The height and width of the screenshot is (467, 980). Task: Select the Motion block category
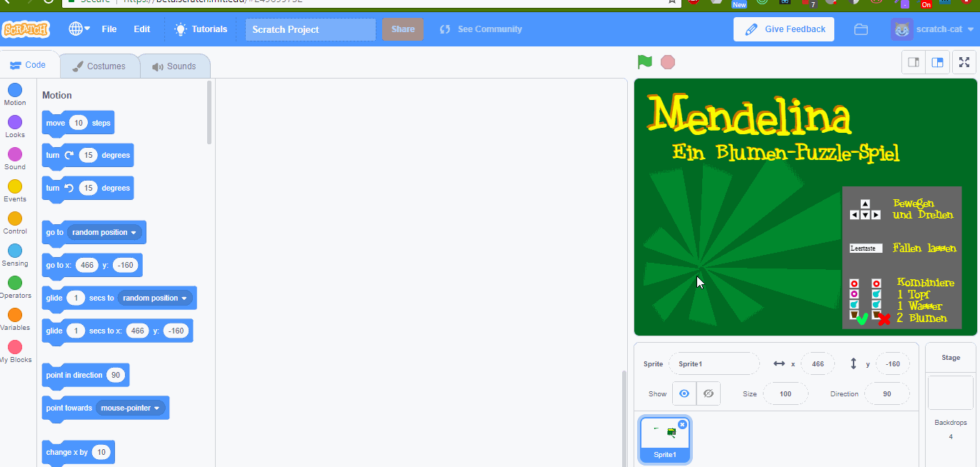(x=15, y=94)
